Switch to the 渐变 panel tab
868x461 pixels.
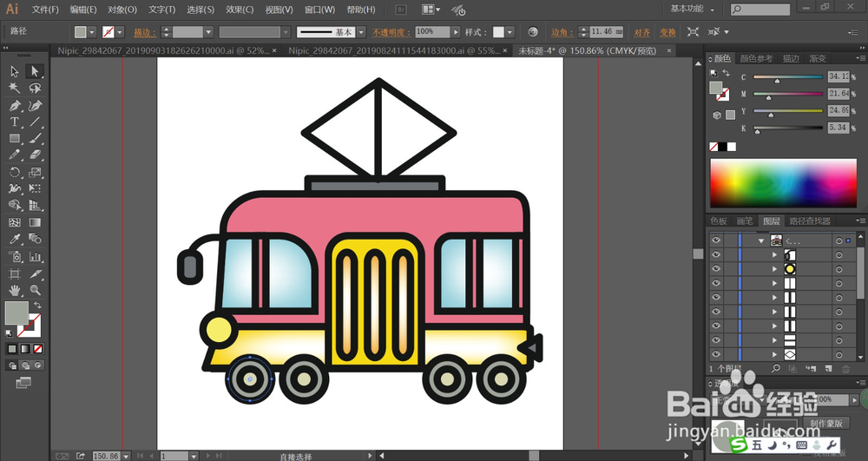(818, 59)
